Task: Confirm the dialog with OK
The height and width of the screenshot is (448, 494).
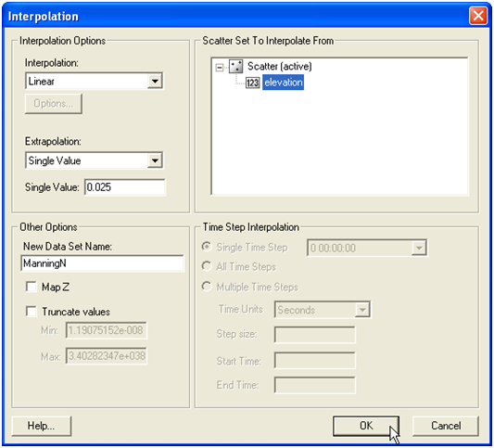Action: 366,426
